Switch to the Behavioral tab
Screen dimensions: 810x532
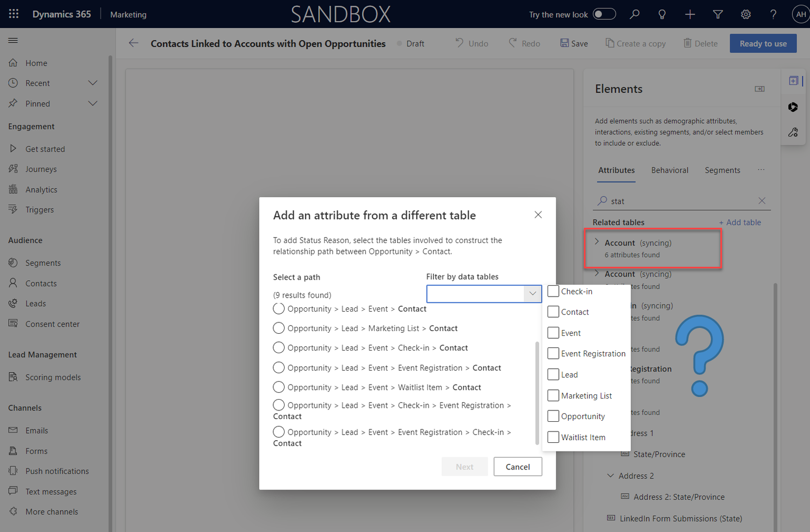670,170
